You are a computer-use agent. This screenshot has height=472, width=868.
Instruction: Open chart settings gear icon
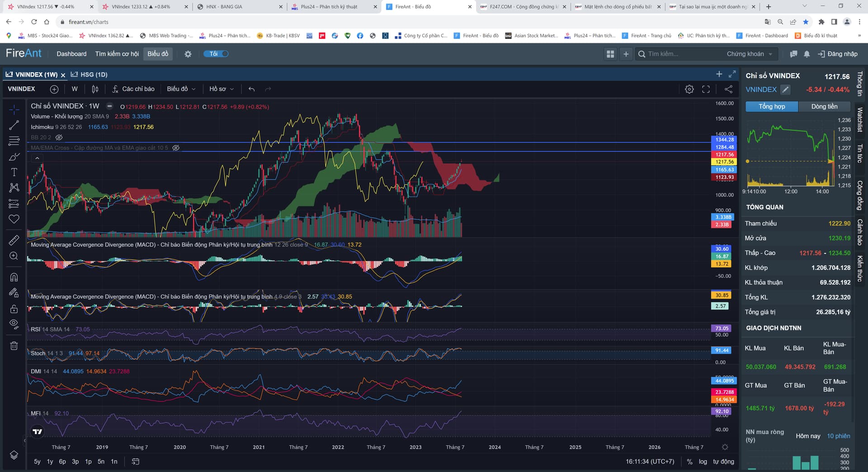pyautogui.click(x=689, y=89)
